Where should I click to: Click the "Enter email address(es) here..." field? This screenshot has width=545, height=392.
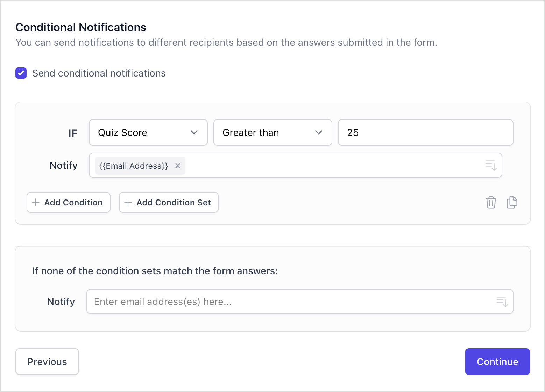290,302
